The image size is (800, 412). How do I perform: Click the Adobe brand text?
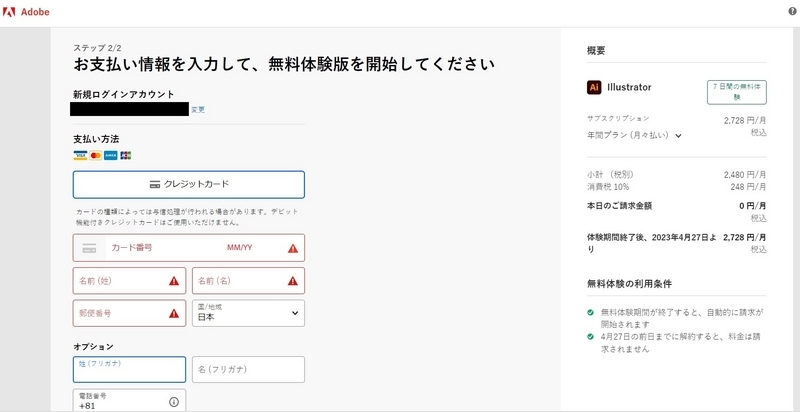coord(35,12)
